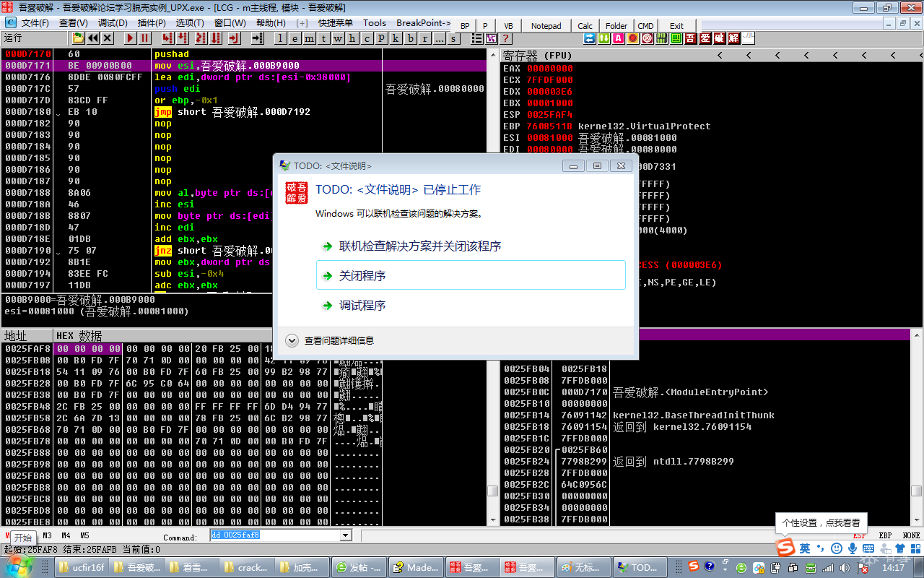Click the ESP button in bottom bar

click(x=860, y=536)
